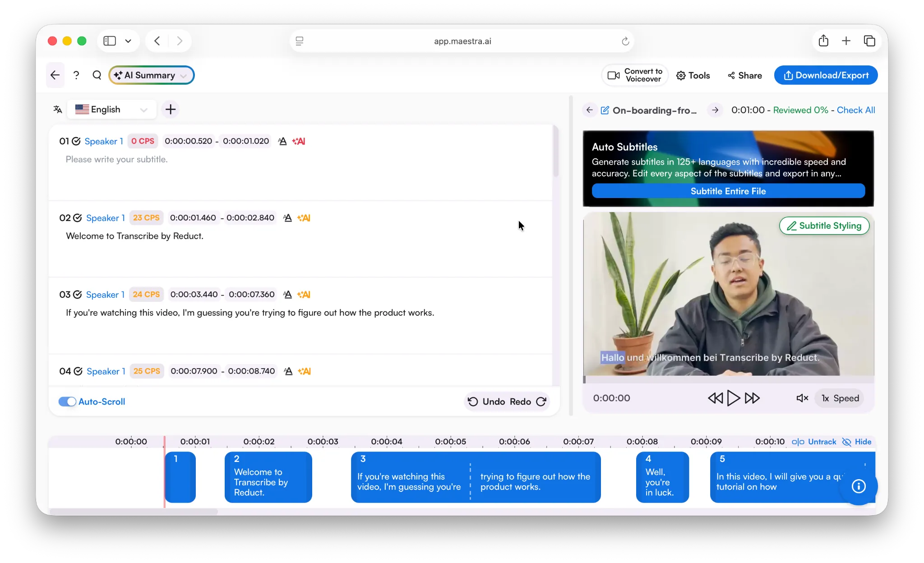The image size is (924, 563).
Task: Change Speaker 1 on subtitle 01
Action: click(x=104, y=141)
